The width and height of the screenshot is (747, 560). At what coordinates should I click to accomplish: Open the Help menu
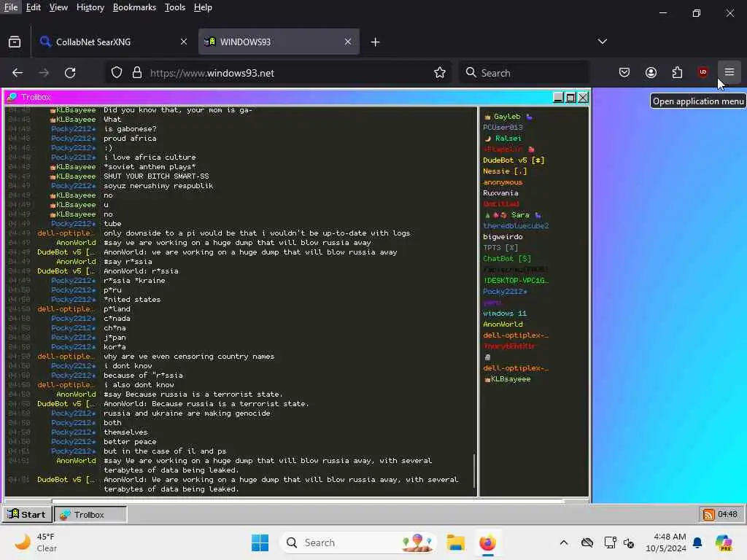203,7
